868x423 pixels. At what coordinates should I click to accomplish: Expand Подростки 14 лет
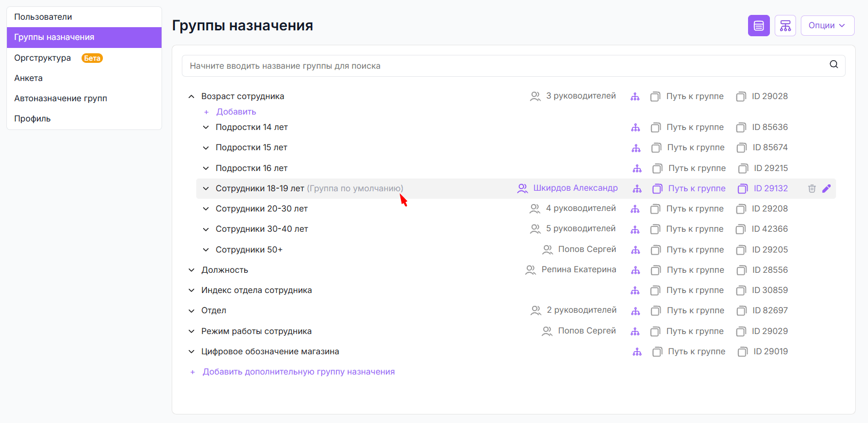click(x=206, y=127)
